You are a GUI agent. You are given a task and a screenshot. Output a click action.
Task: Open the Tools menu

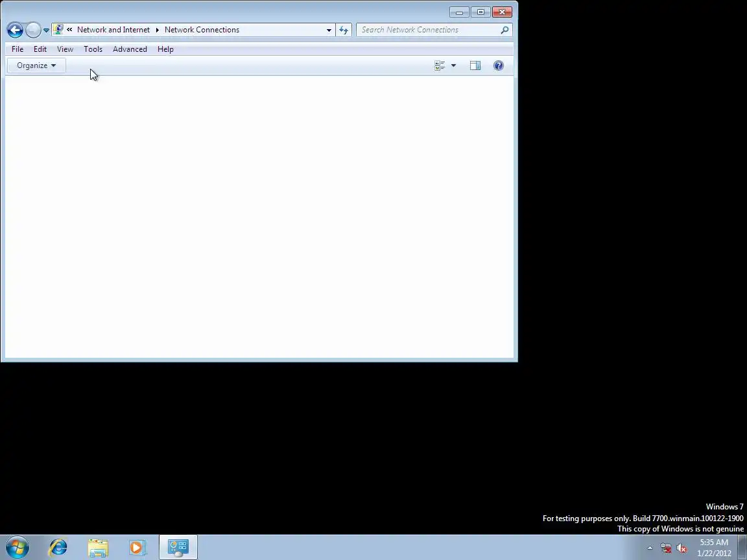(x=93, y=49)
